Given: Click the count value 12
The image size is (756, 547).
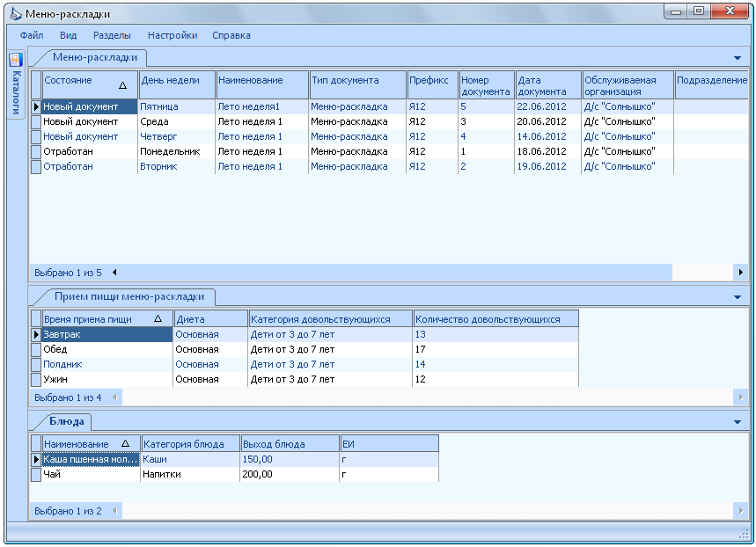Looking at the screenshot, I should tap(421, 379).
